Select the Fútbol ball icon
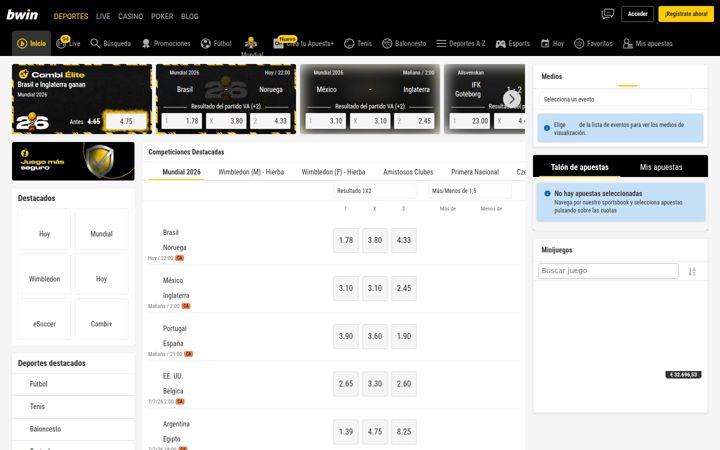Viewport: 720px width, 450px height. click(x=206, y=44)
